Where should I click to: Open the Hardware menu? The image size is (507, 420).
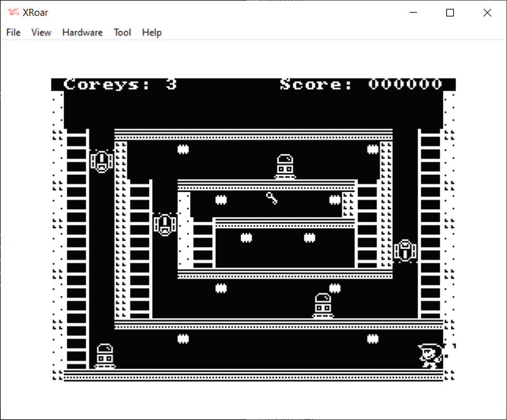(x=82, y=32)
